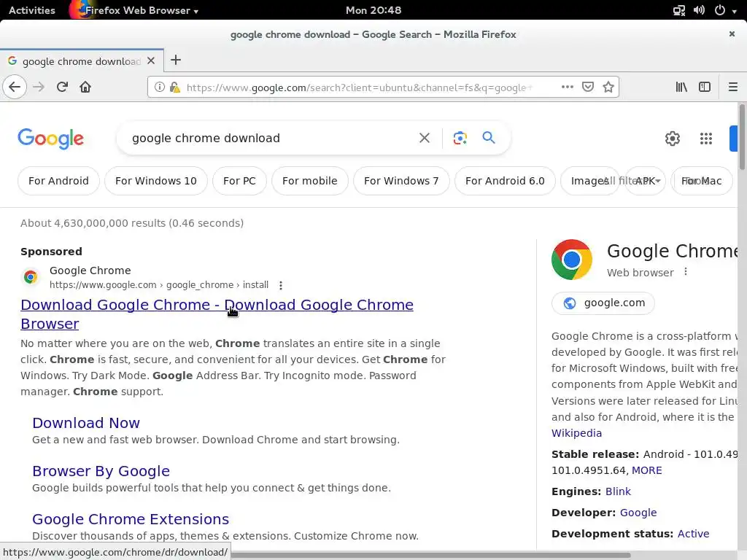This screenshot has width=747, height=560.
Task: Click the forward navigation arrow
Action: click(39, 87)
